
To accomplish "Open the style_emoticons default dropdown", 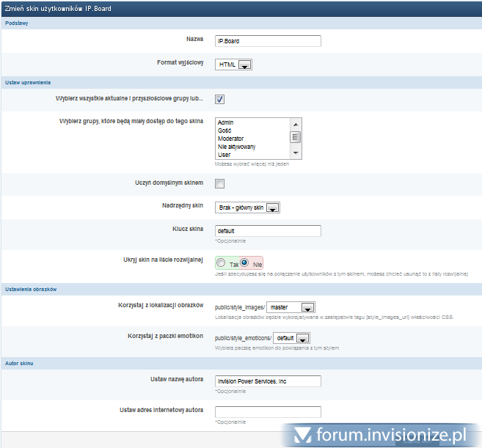I will pos(292,338).
